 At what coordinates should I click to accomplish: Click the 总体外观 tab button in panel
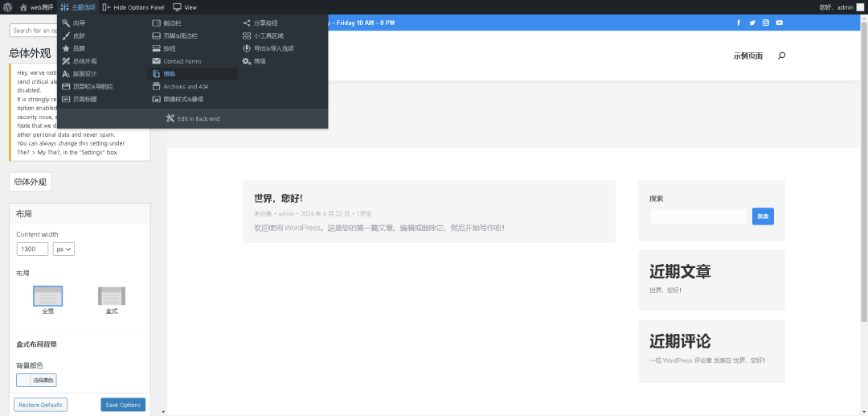31,182
